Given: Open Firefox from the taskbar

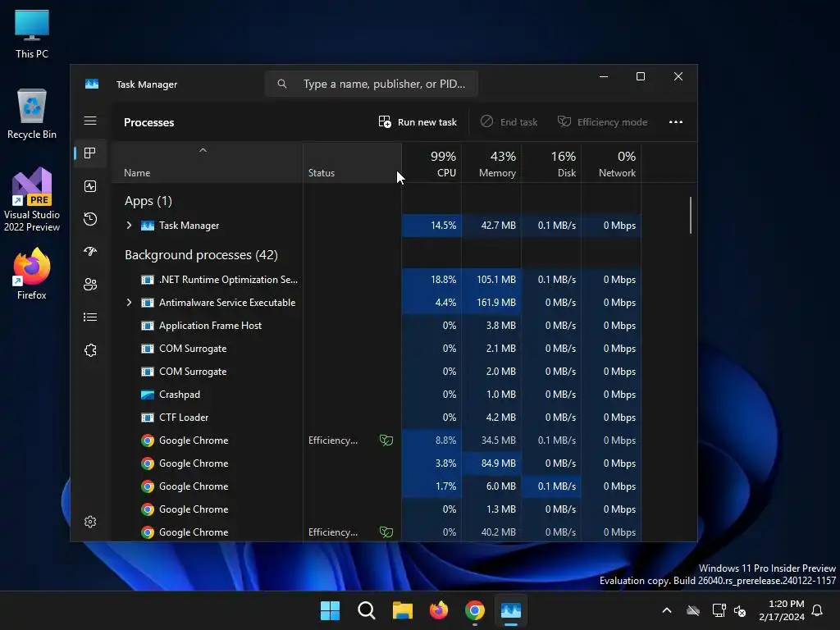Looking at the screenshot, I should click(439, 610).
